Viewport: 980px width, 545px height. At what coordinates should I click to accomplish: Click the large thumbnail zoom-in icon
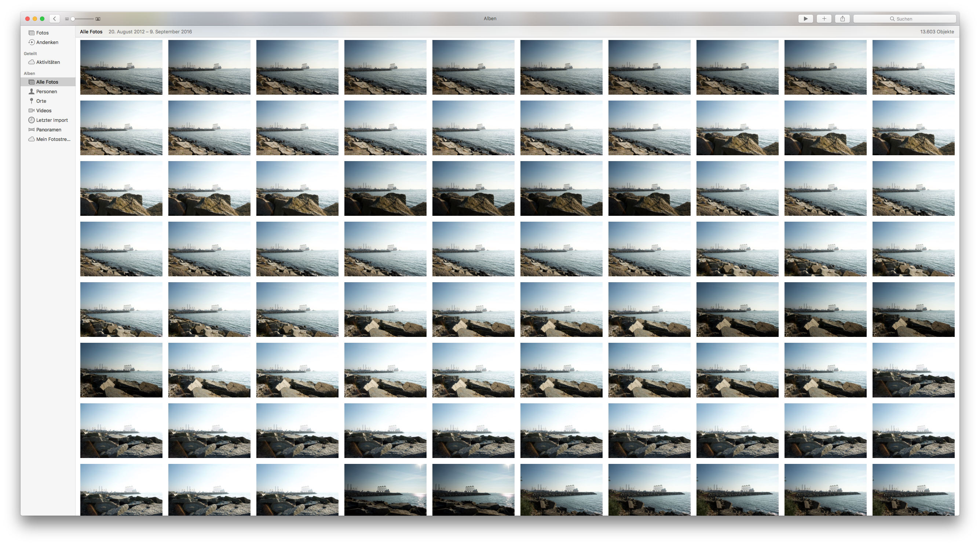click(x=98, y=19)
